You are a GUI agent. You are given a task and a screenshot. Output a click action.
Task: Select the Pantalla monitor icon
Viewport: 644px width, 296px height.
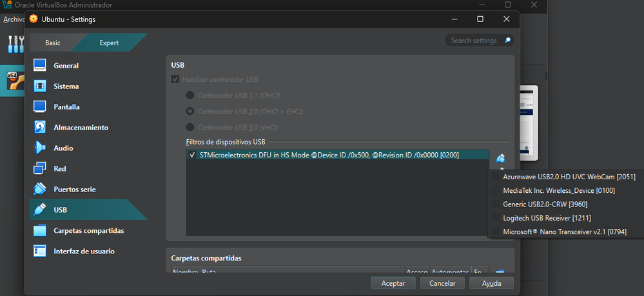coord(40,107)
